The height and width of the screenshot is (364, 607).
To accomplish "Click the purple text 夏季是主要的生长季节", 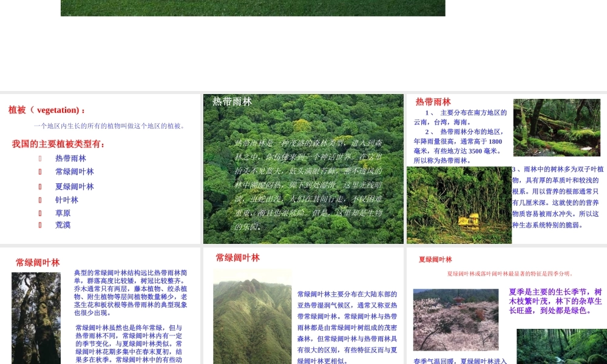I will (555, 301).
